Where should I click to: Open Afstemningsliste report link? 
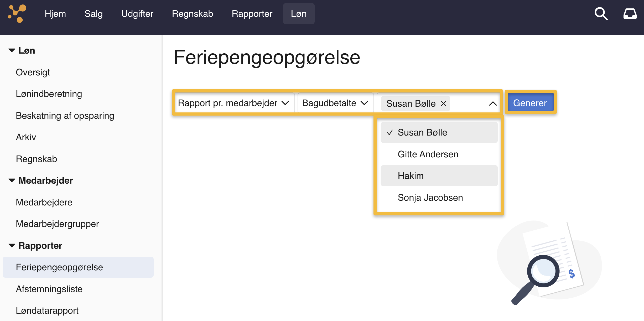click(49, 289)
